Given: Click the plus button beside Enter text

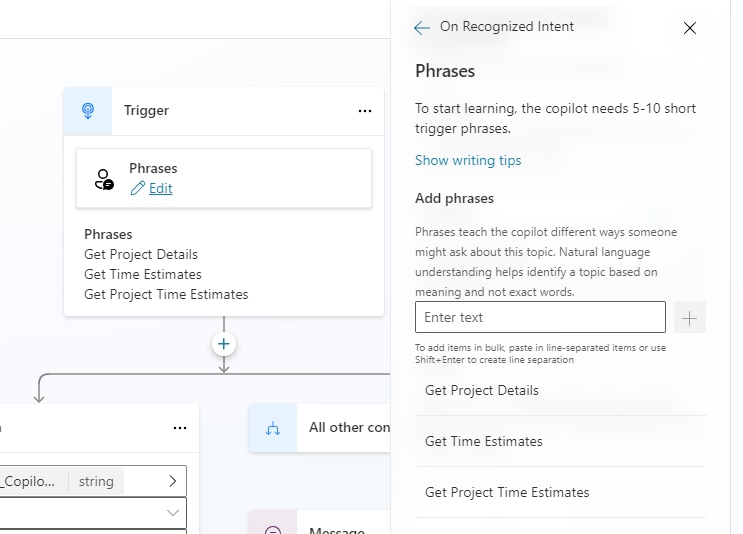Looking at the screenshot, I should [x=690, y=317].
